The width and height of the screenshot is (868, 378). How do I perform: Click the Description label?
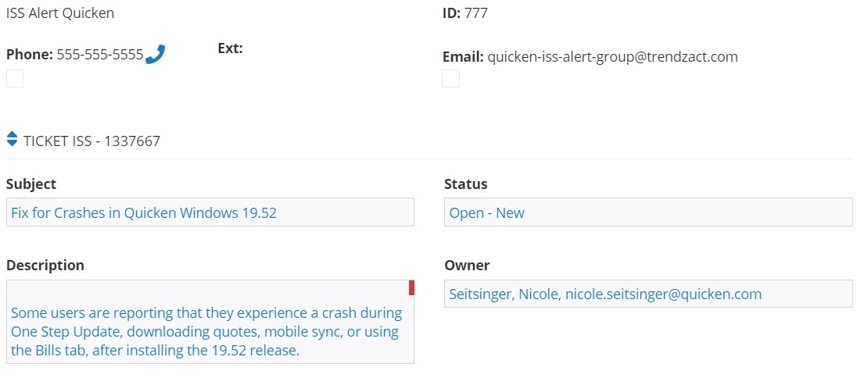[x=45, y=266]
